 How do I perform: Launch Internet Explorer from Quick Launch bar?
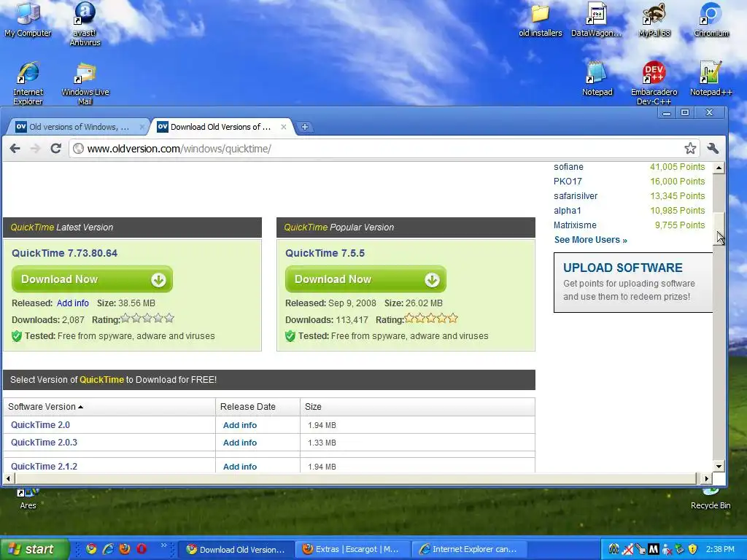click(108, 549)
